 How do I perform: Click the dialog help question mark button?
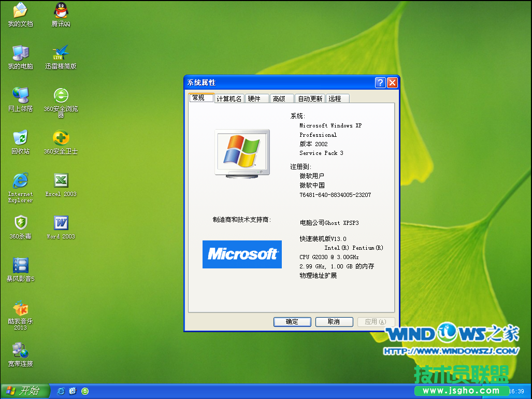pyautogui.click(x=380, y=82)
